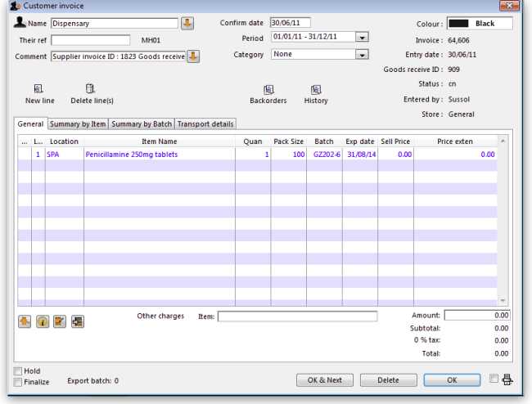
Task: Click the Delete button
Action: pyautogui.click(x=388, y=380)
